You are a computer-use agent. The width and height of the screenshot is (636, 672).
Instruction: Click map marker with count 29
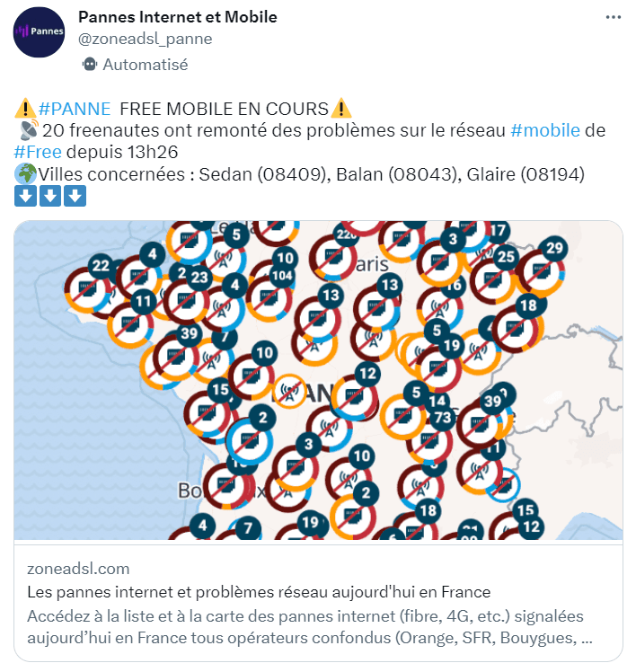tap(554, 249)
